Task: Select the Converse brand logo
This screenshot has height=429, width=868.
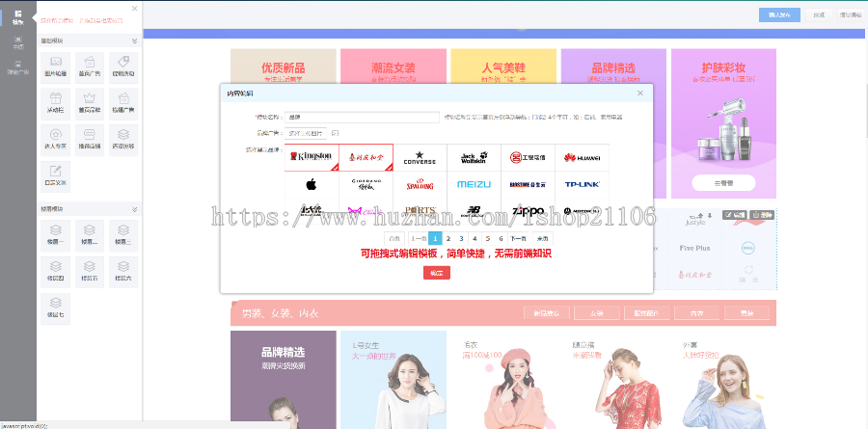Action: (x=420, y=157)
